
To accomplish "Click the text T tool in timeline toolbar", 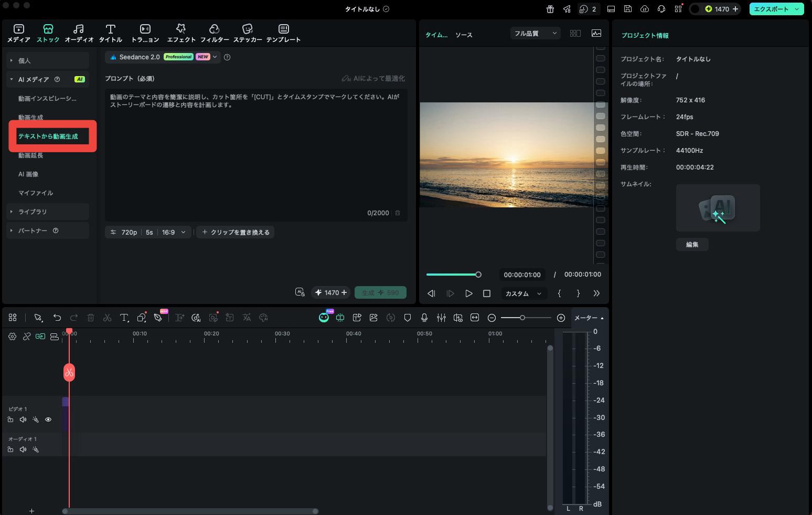I will [124, 318].
